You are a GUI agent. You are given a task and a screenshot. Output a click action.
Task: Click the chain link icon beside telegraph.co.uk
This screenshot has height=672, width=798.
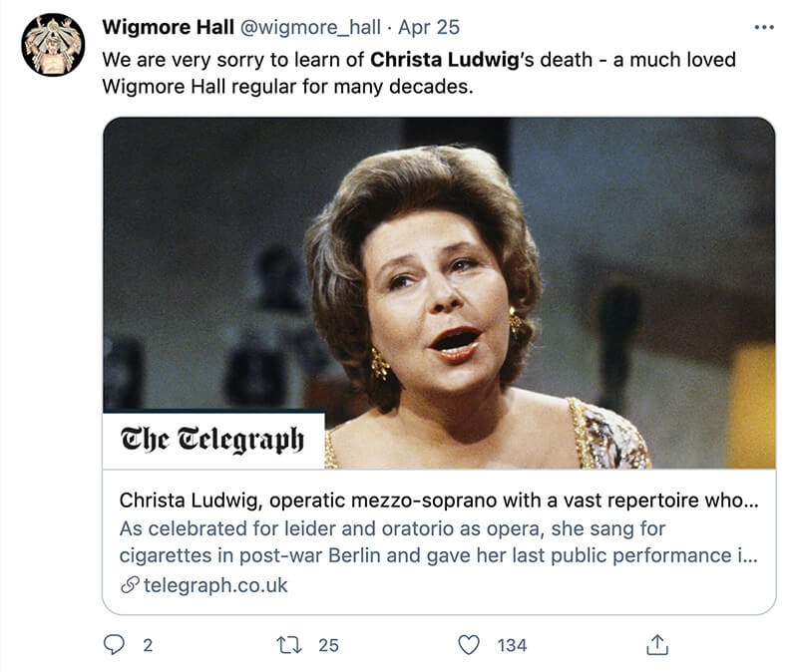tap(129, 585)
